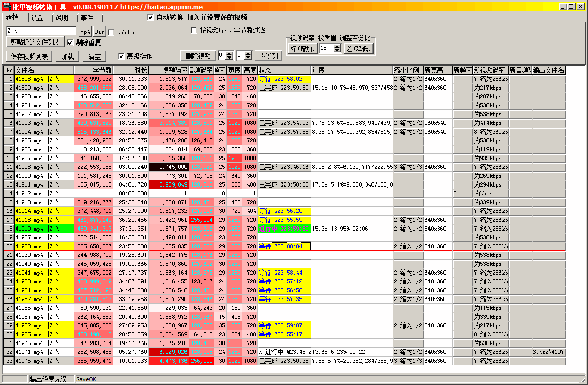
Task: Toggle the 高级操作 checkbox
Action: click(x=122, y=56)
